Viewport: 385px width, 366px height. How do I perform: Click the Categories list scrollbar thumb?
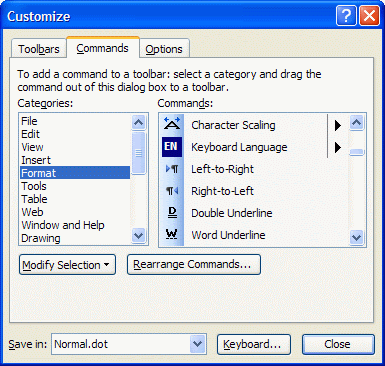[x=139, y=153]
